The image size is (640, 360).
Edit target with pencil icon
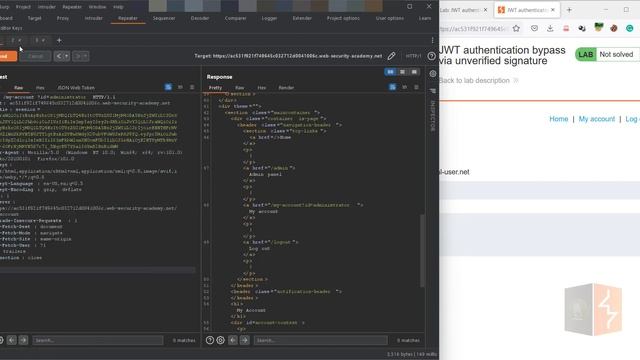(x=391, y=56)
